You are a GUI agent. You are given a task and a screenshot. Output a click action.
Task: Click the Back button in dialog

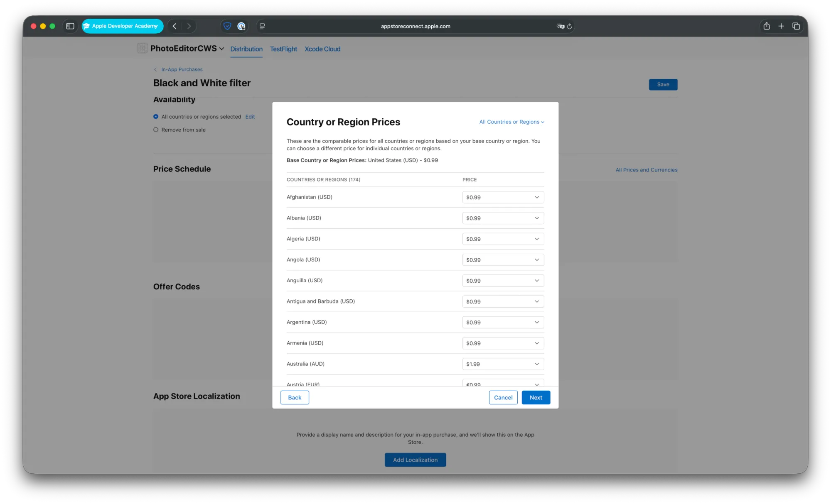point(295,398)
